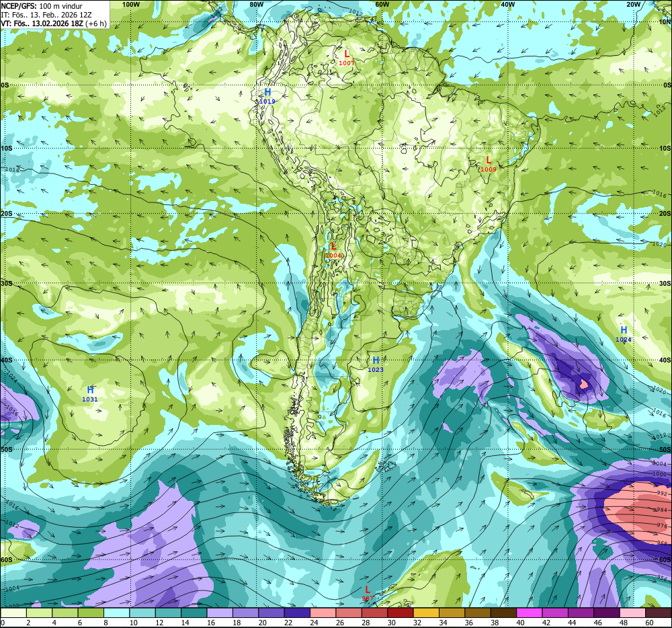
Task: Click the 60W longitude label
Action: pos(382,4)
